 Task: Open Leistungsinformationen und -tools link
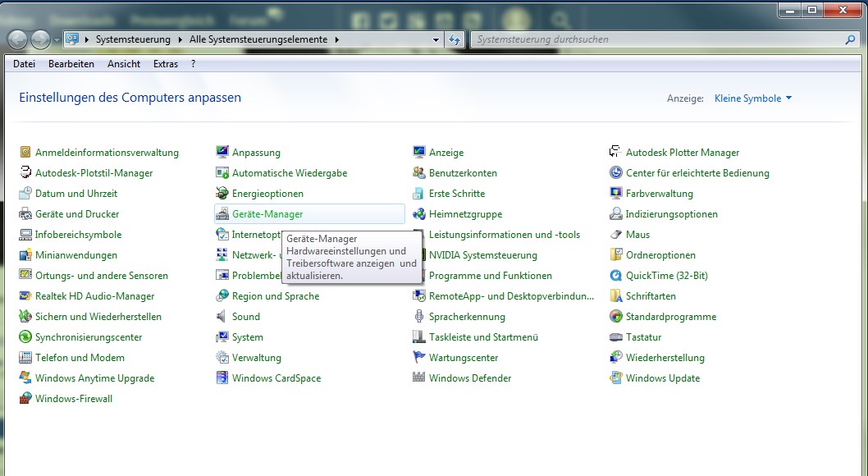point(505,234)
